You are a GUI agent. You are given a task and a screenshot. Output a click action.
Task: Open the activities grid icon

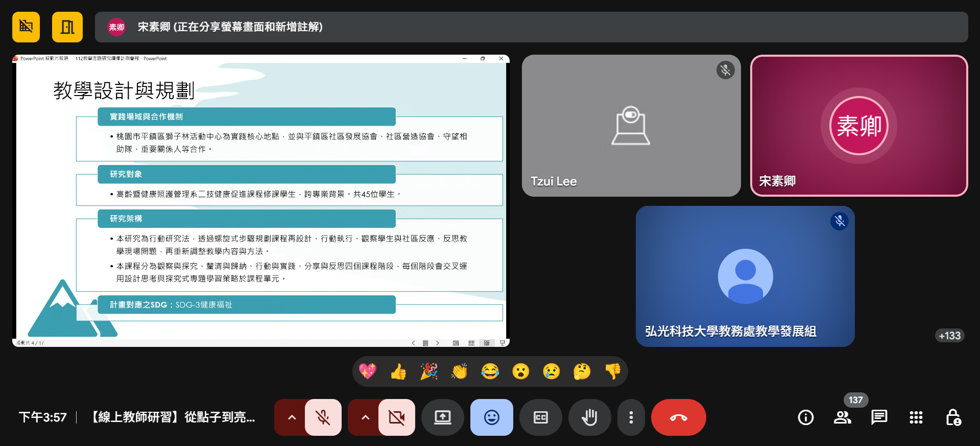coord(916,417)
